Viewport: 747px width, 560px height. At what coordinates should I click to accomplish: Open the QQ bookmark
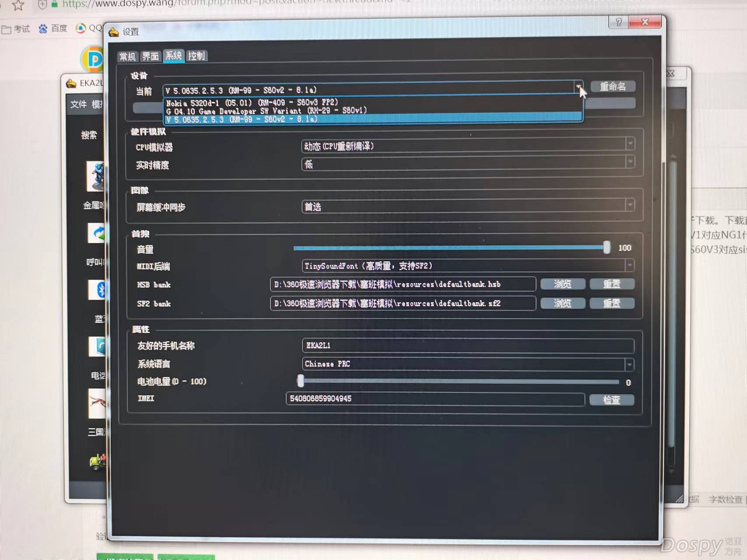point(89,28)
